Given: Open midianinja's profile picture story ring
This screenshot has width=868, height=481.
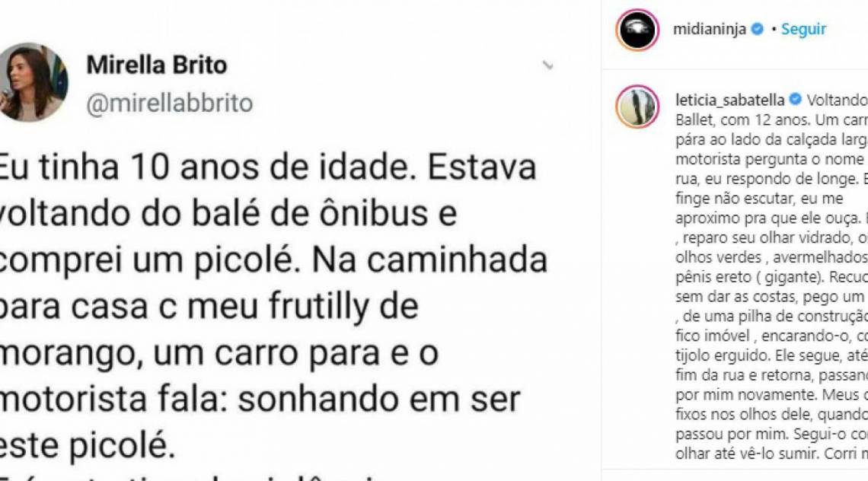Looking at the screenshot, I should coord(638,28).
